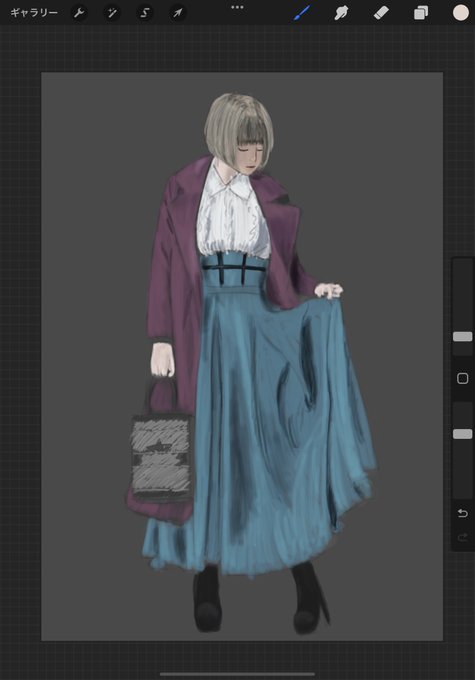Select the Smudge finger tool

coord(341,13)
